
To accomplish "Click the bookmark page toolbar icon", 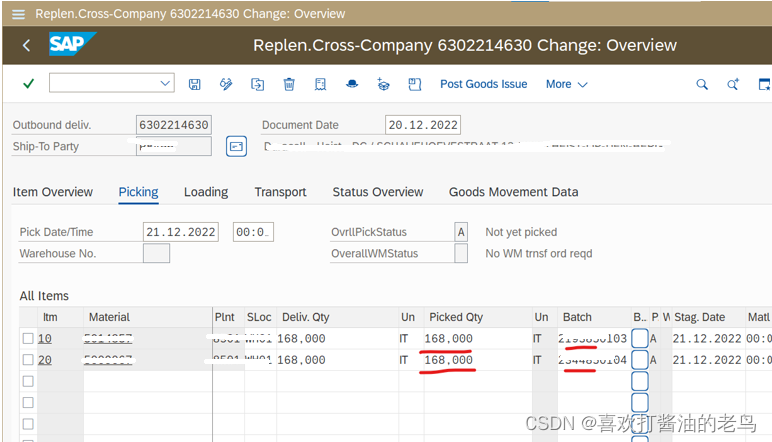I will tap(415, 84).
